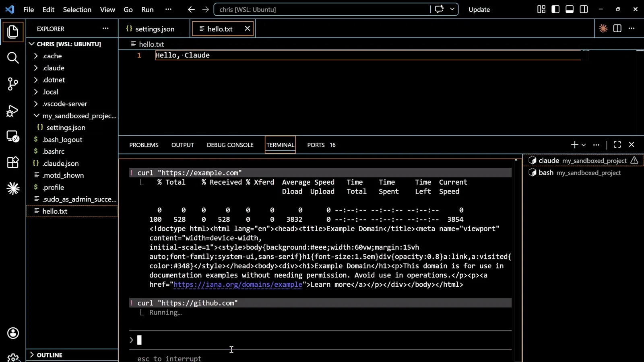Viewport: 644px width, 362px height.
Task: Select the bash terminal instance
Action: click(x=583, y=173)
